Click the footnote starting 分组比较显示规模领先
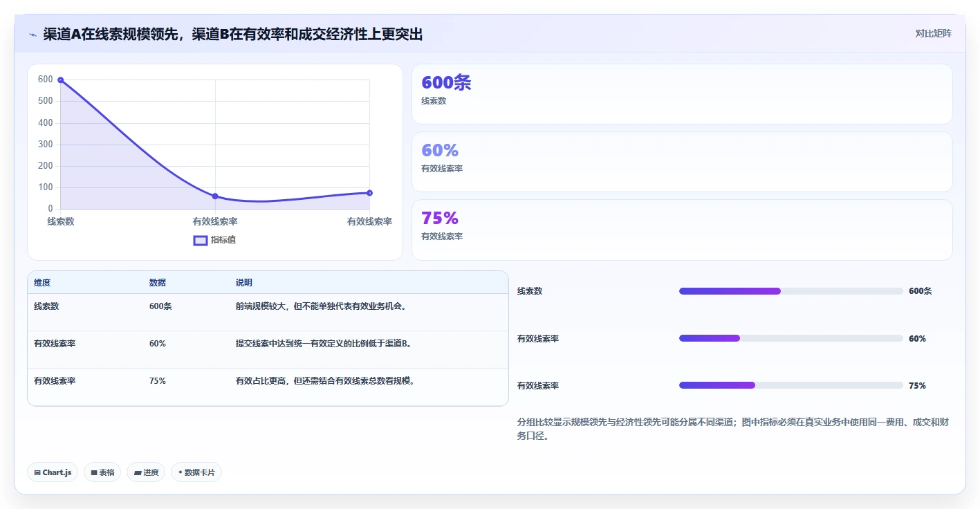 pyautogui.click(x=733, y=429)
